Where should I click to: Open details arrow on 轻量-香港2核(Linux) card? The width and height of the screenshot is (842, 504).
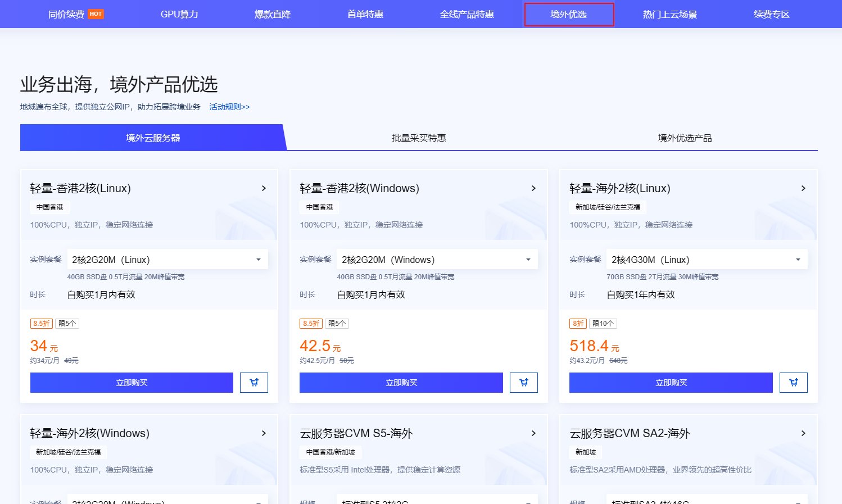click(264, 188)
